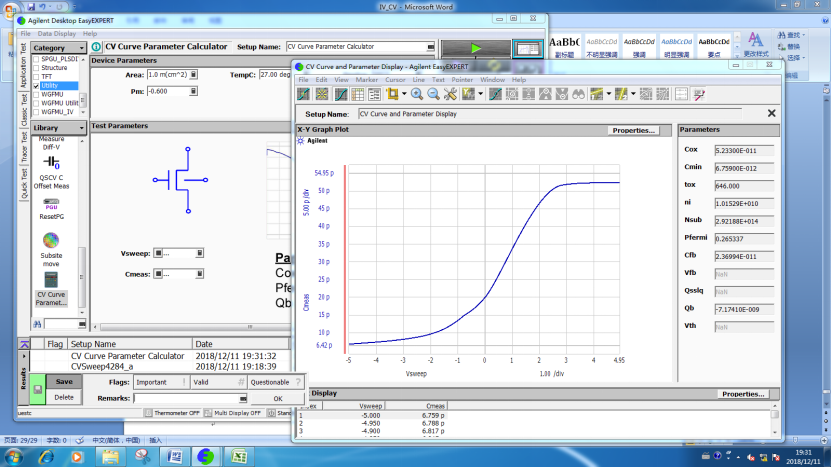Image resolution: width=831 pixels, height=468 pixels.
Task: Click the first curve graph icon in toolbar
Action: [x=304, y=94]
